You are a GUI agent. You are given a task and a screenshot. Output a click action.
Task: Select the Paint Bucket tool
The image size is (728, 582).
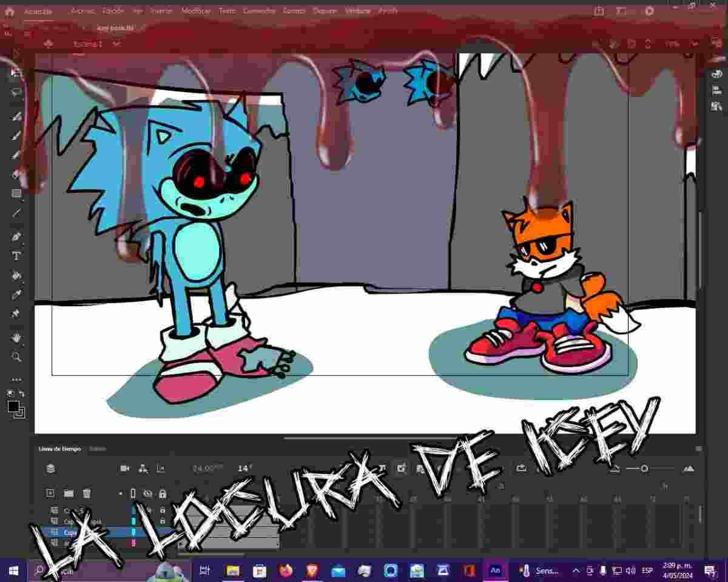tap(16, 275)
